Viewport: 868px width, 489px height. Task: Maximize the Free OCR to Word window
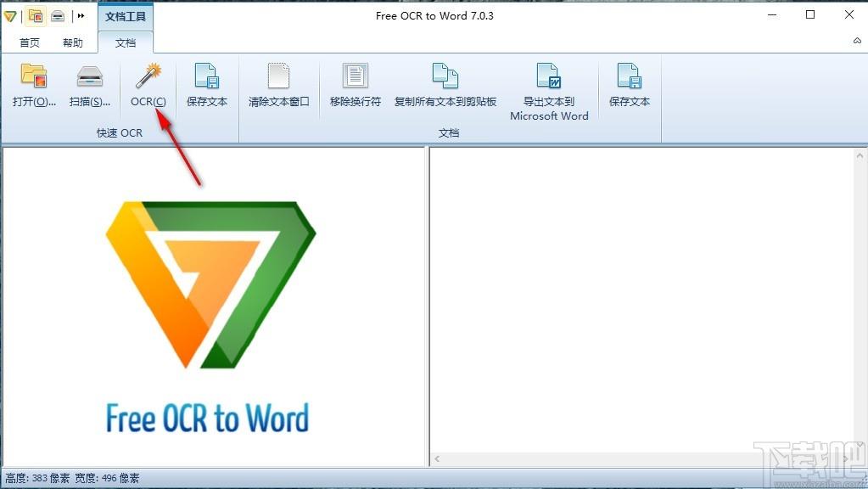(810, 15)
